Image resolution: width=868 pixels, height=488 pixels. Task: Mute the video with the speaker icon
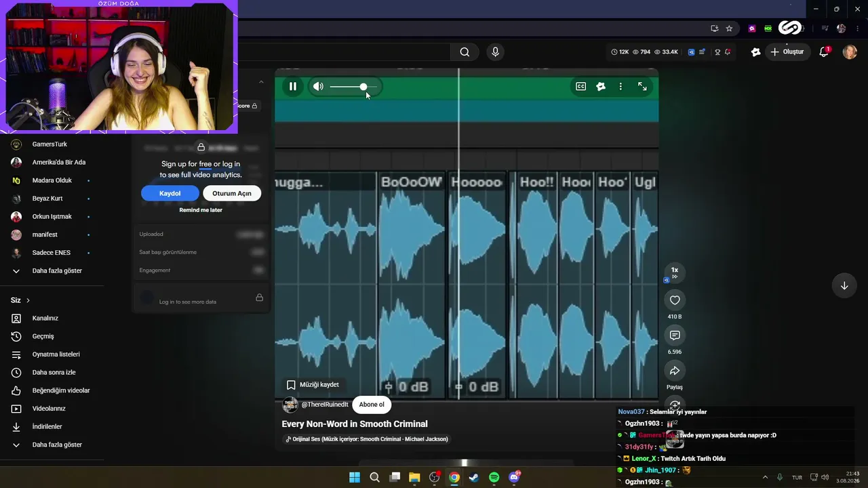318,87
